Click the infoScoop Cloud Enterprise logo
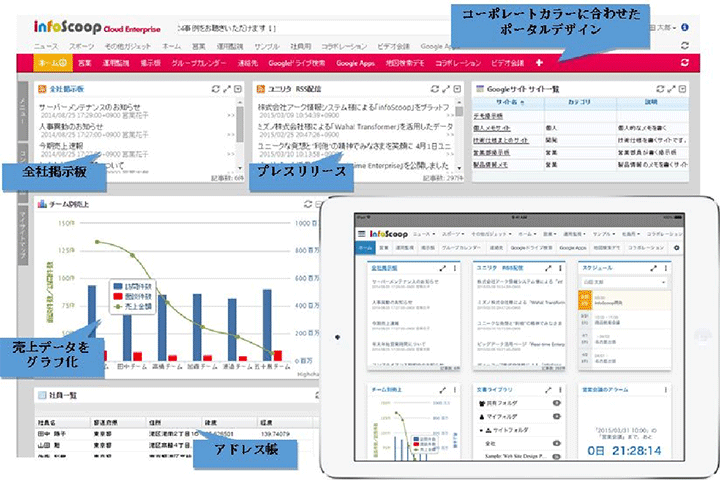The height and width of the screenshot is (480, 720). point(97,27)
